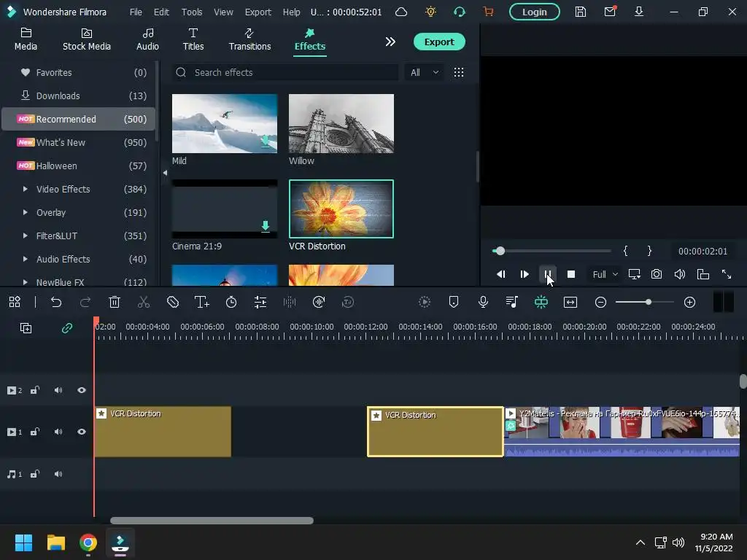This screenshot has width=747, height=560.
Task: Open the cloud icon in title bar
Action: click(401, 12)
